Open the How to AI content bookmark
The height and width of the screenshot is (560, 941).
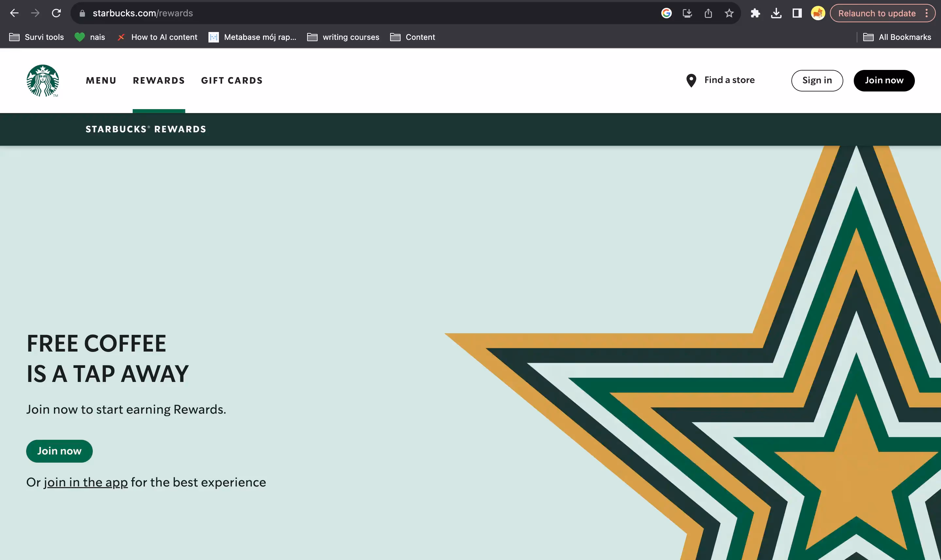tap(157, 37)
